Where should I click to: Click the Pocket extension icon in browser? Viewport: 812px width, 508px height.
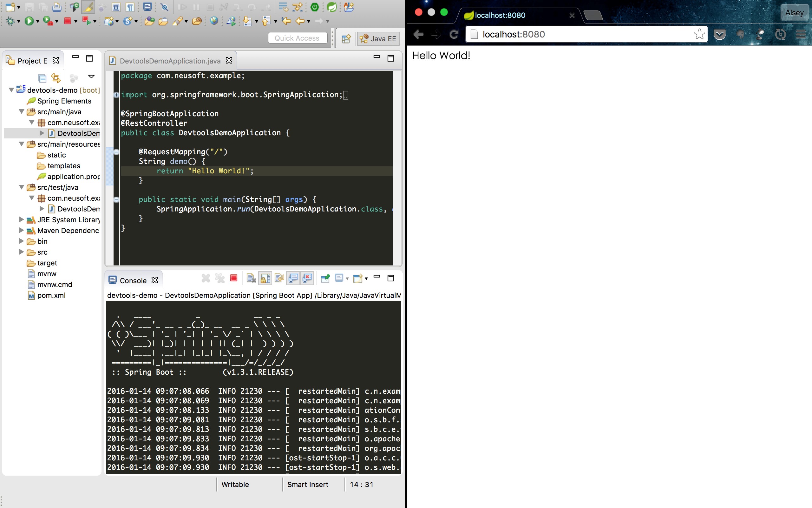click(720, 34)
